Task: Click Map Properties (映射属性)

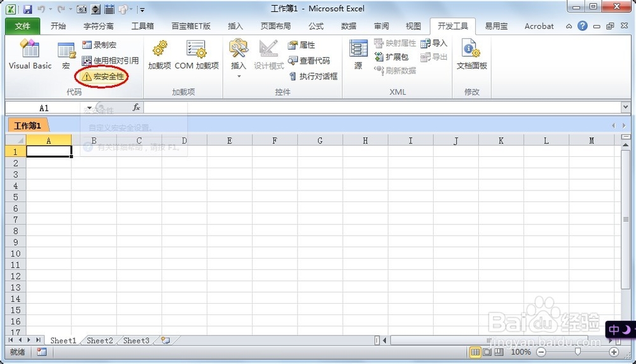Action: click(395, 43)
